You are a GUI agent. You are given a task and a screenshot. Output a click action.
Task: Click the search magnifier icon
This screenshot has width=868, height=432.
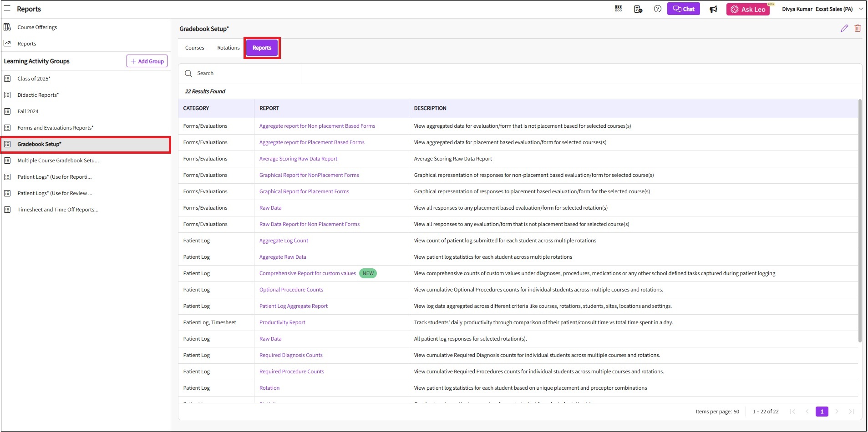tap(188, 74)
